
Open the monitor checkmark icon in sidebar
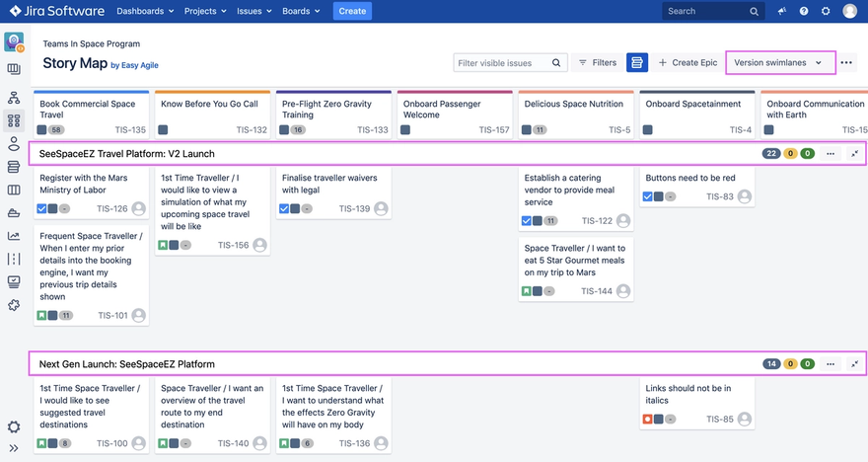pyautogui.click(x=14, y=282)
